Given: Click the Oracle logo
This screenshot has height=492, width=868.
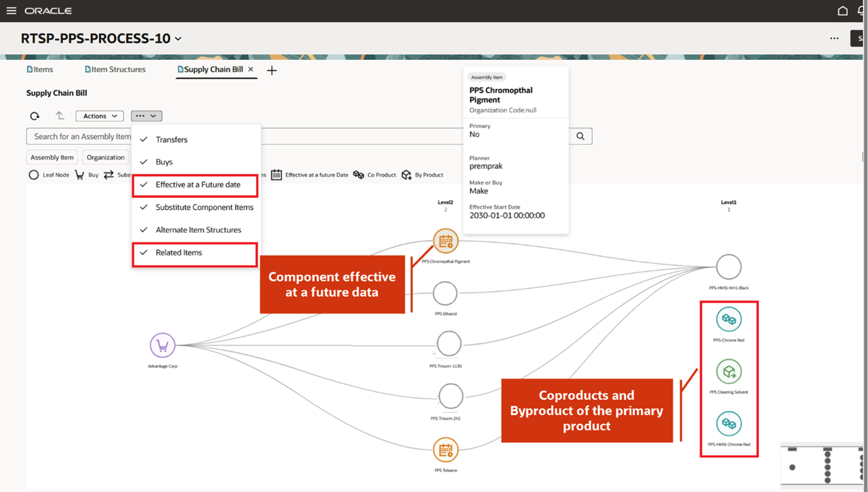Looking at the screenshot, I should coord(48,11).
